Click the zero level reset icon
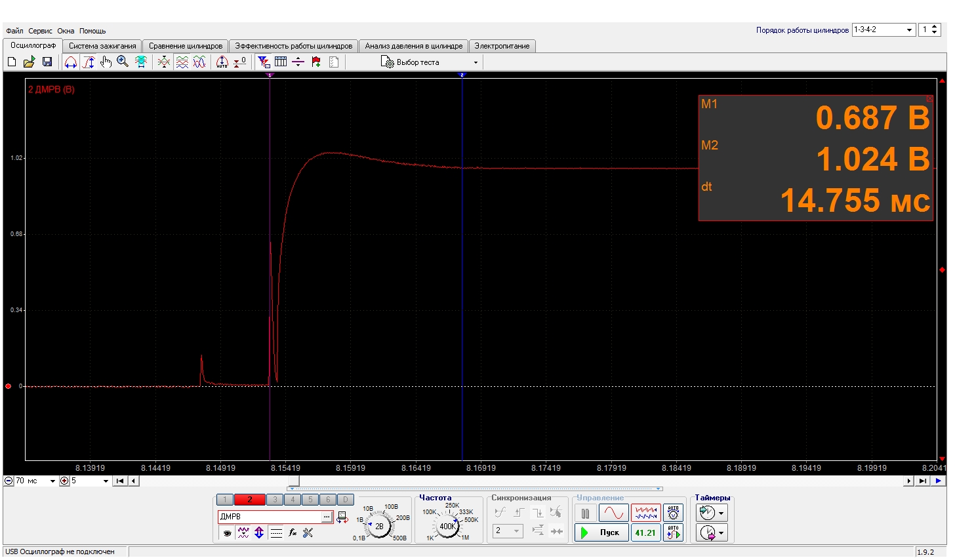Screen dimensions: 955x560 [x=240, y=62]
